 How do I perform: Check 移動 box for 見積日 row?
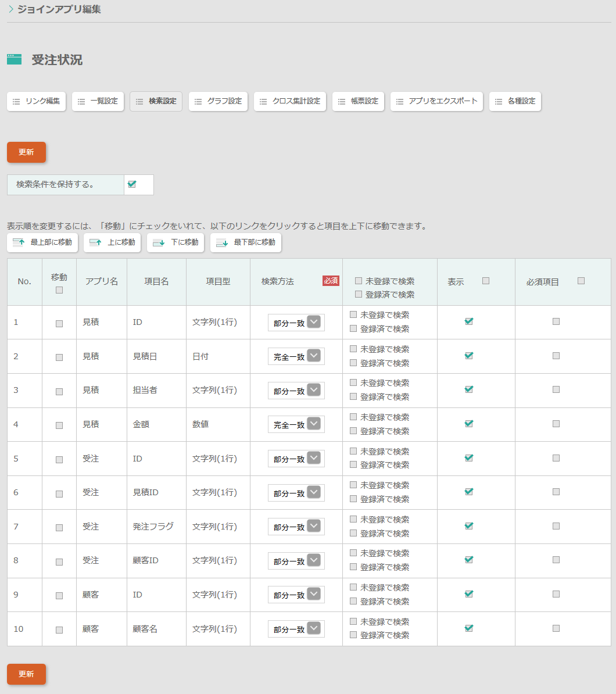59,357
